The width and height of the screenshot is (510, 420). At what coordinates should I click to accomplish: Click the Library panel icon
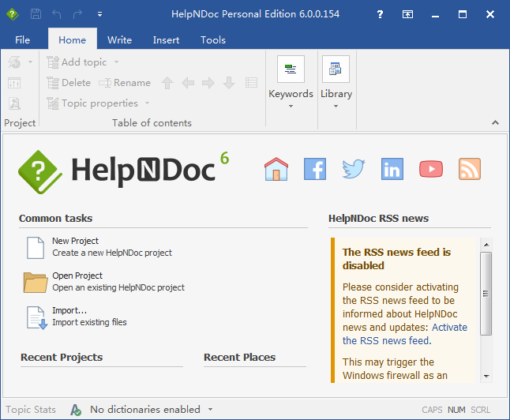point(336,69)
